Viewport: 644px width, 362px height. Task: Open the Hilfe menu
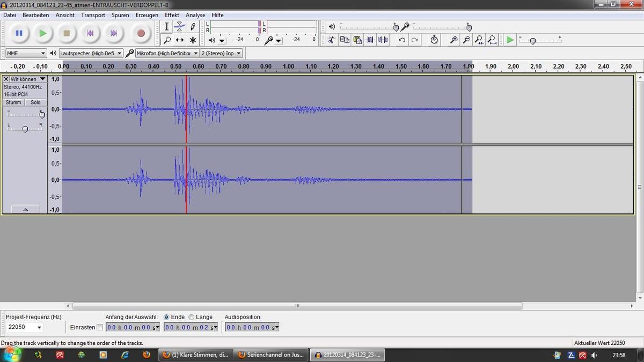[217, 15]
